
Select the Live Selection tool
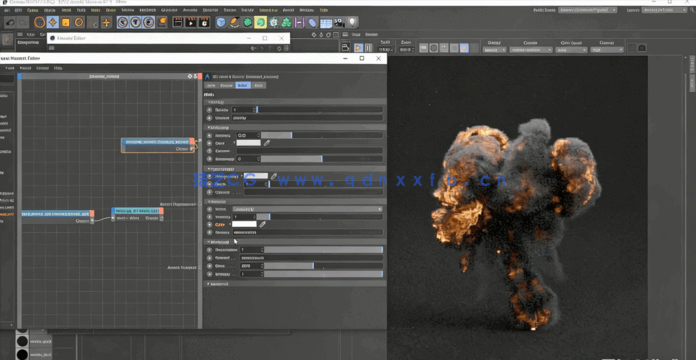tap(40, 22)
